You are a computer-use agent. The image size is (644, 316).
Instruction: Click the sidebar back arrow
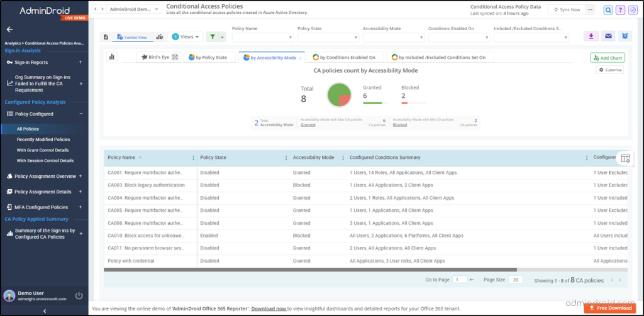(x=10, y=30)
